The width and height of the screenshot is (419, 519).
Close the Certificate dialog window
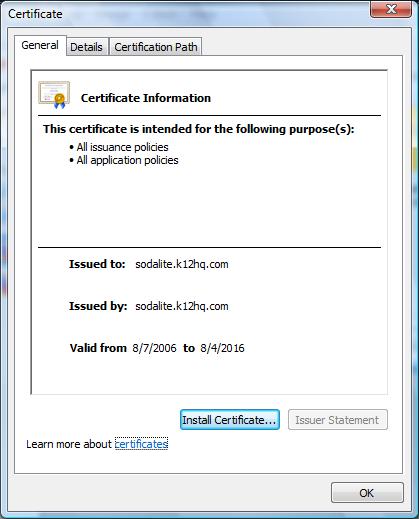coord(391,9)
